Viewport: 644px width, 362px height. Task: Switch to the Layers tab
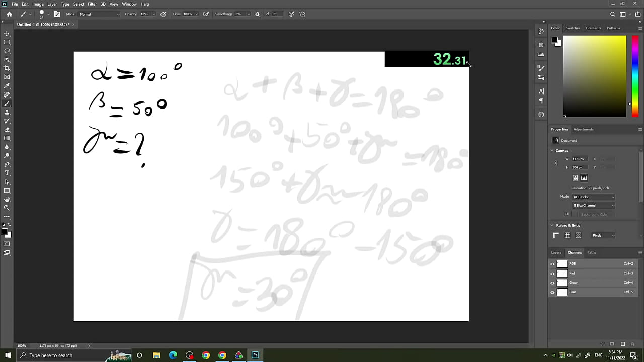[556, 252]
